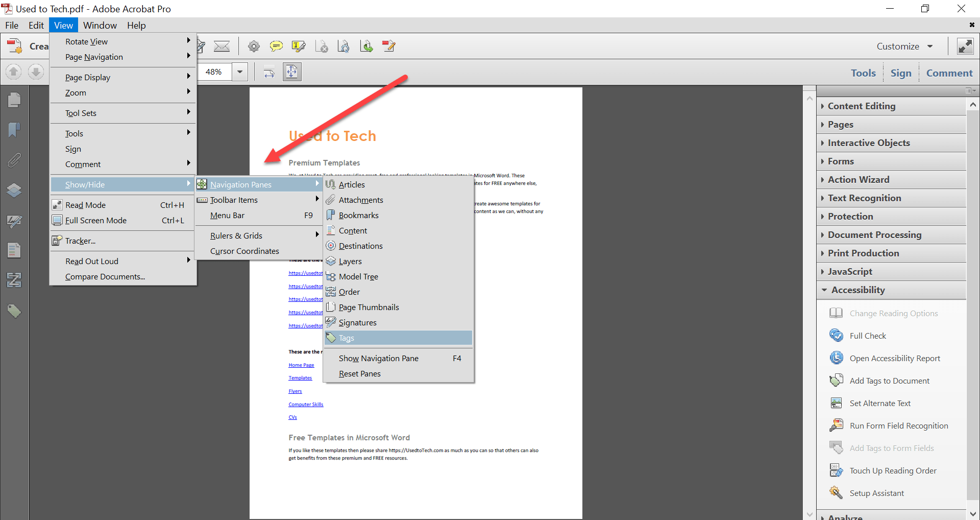Follow the Templates link in document

click(300, 378)
